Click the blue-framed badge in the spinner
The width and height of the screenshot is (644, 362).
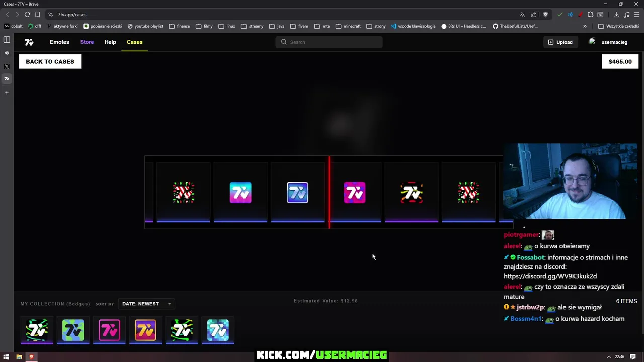(x=297, y=193)
